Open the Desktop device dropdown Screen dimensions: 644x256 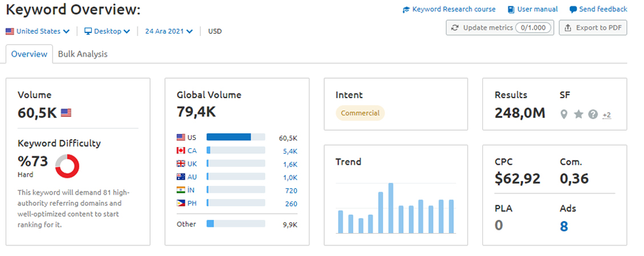107,31
